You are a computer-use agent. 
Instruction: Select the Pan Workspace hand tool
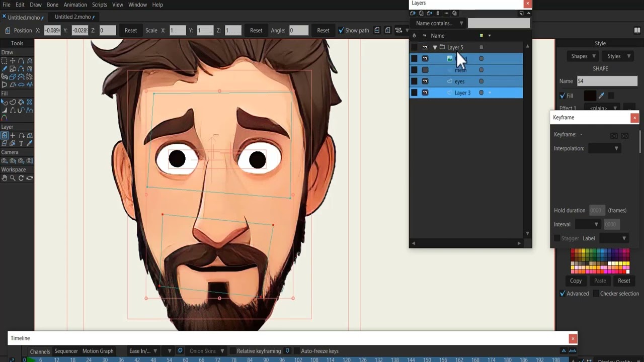[4, 178]
